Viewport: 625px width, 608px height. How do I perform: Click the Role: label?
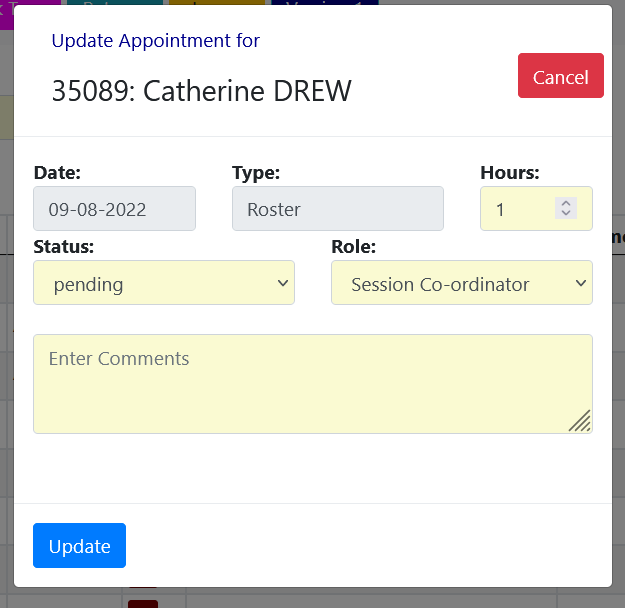coord(354,245)
